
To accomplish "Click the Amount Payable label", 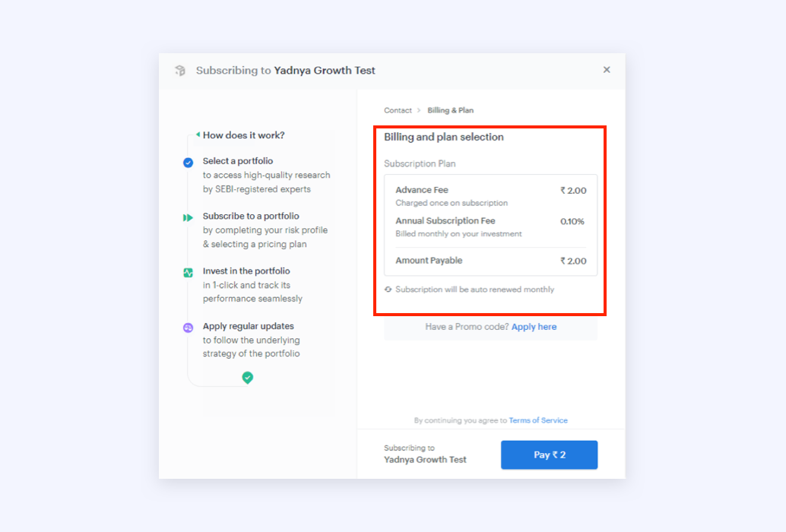I will pos(429,260).
